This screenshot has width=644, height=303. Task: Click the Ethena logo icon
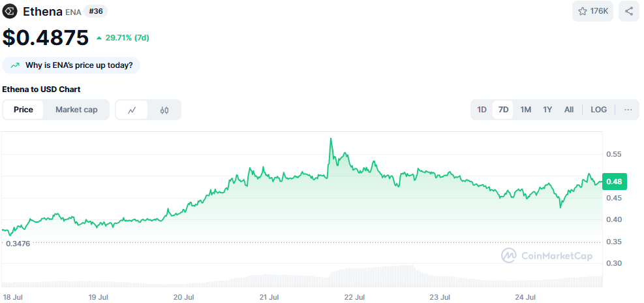10,11
